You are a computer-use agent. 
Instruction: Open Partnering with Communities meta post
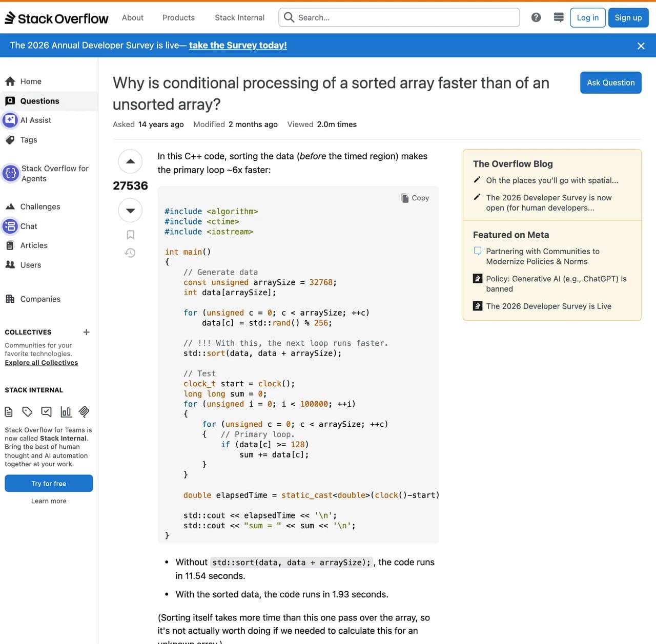coord(542,256)
